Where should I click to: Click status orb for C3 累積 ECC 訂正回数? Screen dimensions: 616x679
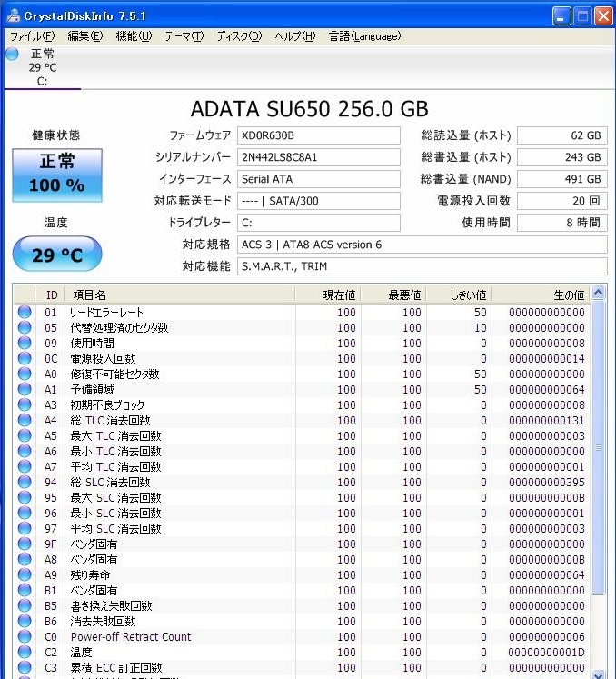click(x=25, y=667)
